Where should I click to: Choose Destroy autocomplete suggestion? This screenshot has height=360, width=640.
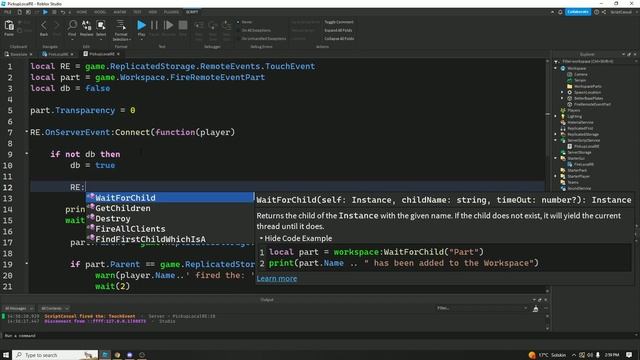pyautogui.click(x=170, y=218)
